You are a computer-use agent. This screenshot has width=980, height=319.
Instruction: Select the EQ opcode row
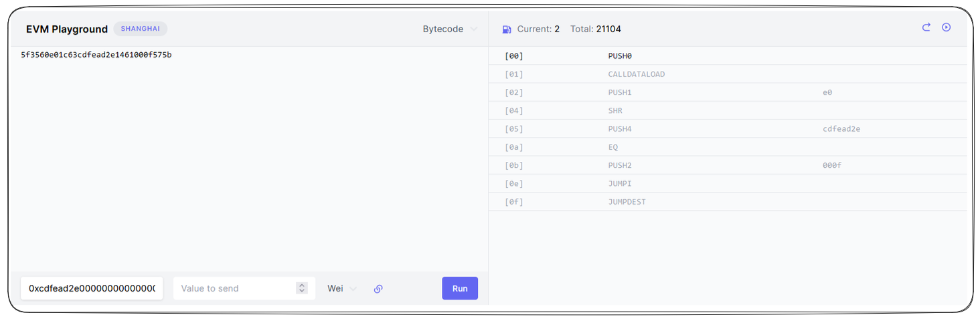click(727, 147)
